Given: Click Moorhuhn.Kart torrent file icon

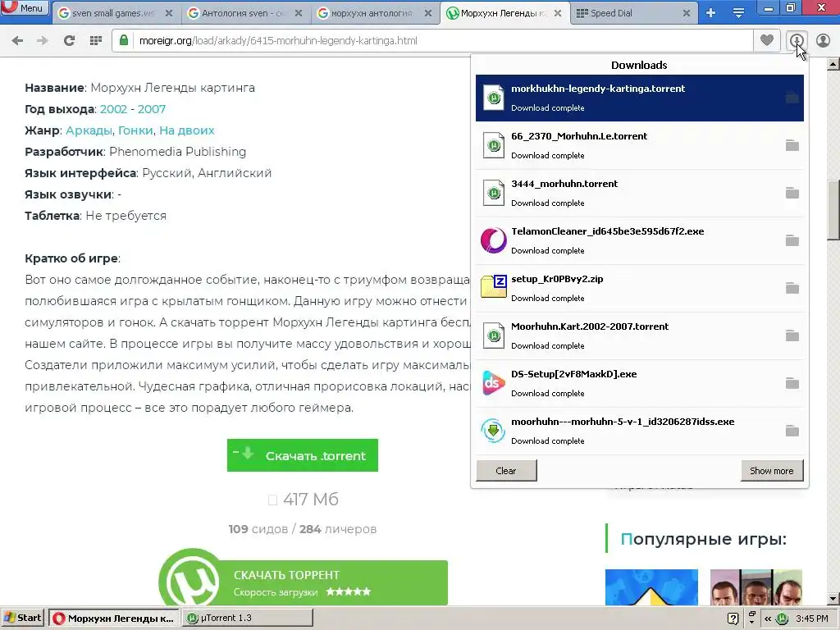Looking at the screenshot, I should (493, 336).
